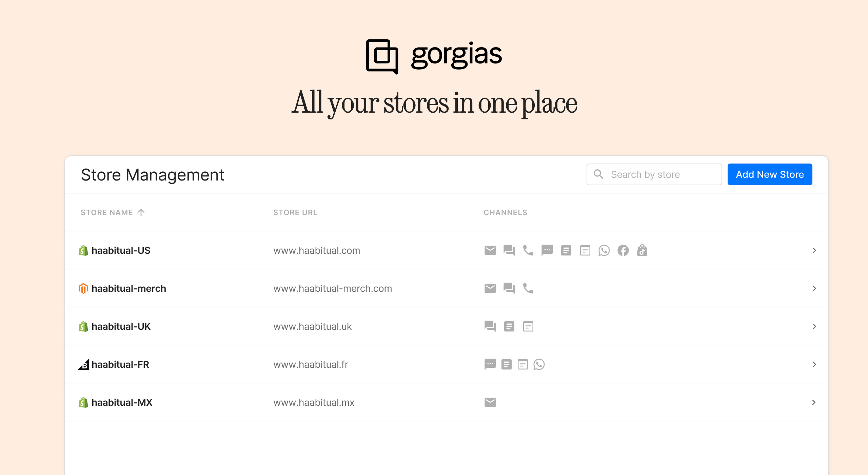Click the chat channel icon for haabitual-US

tap(509, 250)
